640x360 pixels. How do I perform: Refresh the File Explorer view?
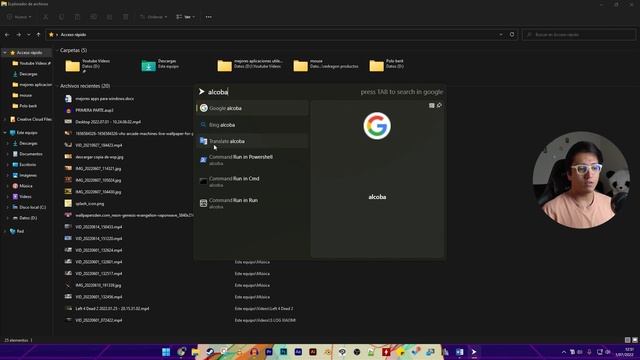coord(512,35)
